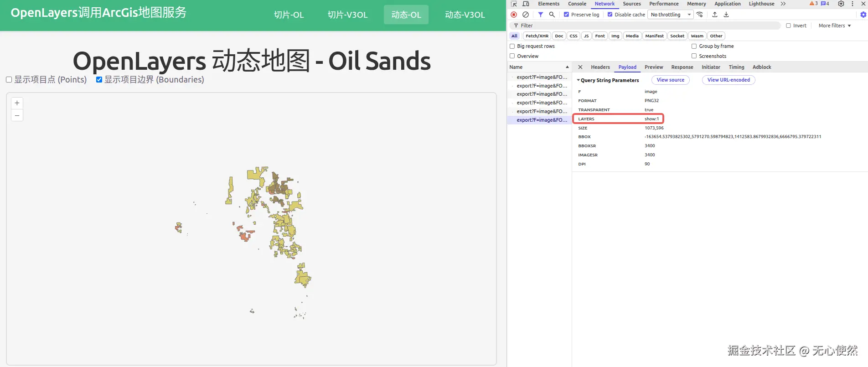Select the highlighted last export?F=image request

click(539, 120)
